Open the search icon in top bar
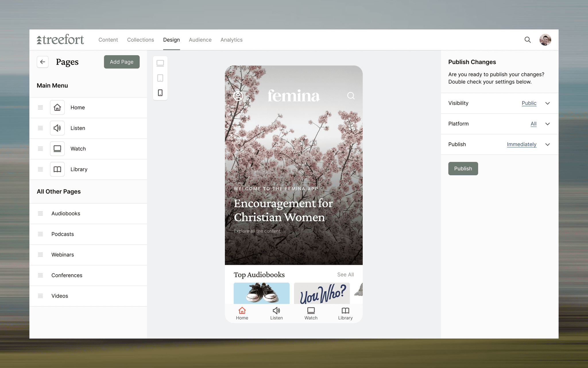588x368 pixels. pos(528,40)
